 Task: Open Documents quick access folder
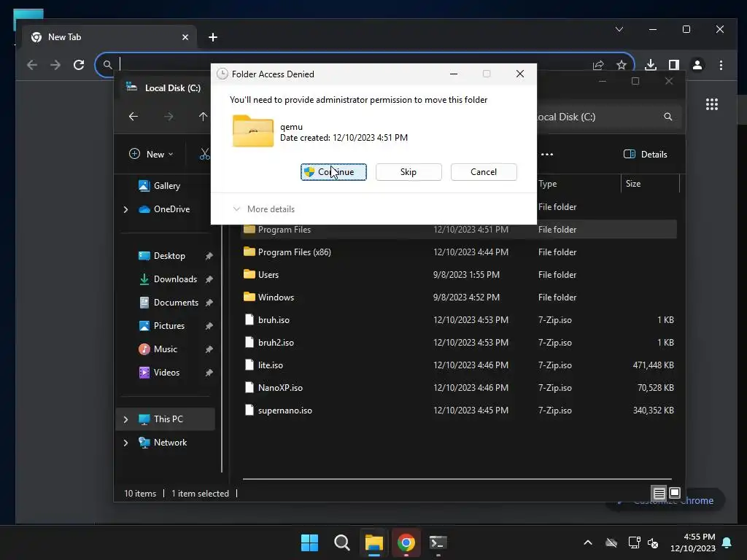click(x=169, y=303)
